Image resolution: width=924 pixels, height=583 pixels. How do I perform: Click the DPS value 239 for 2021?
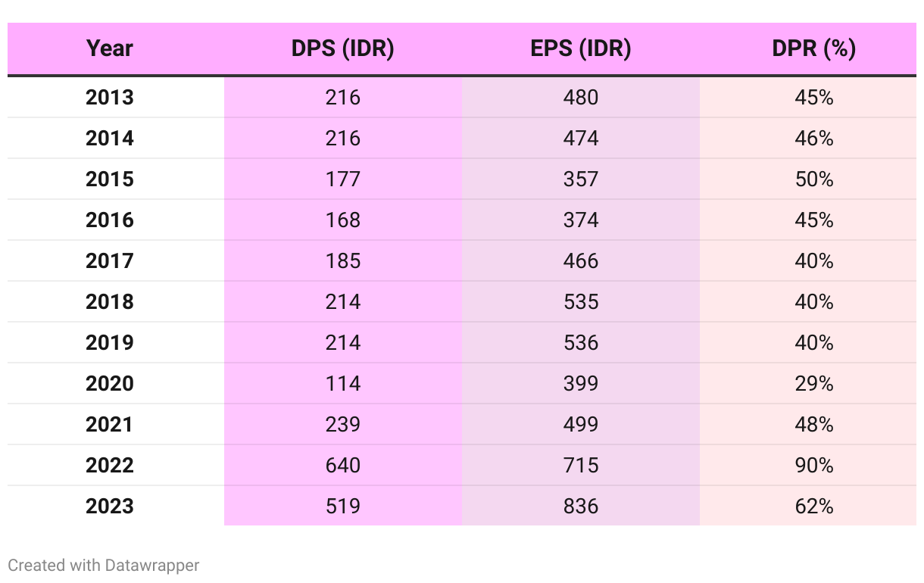click(342, 425)
